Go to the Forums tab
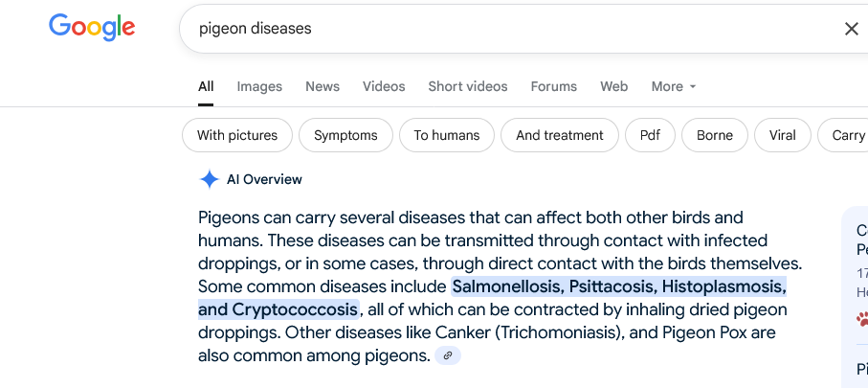This screenshot has height=388, width=868. (553, 86)
